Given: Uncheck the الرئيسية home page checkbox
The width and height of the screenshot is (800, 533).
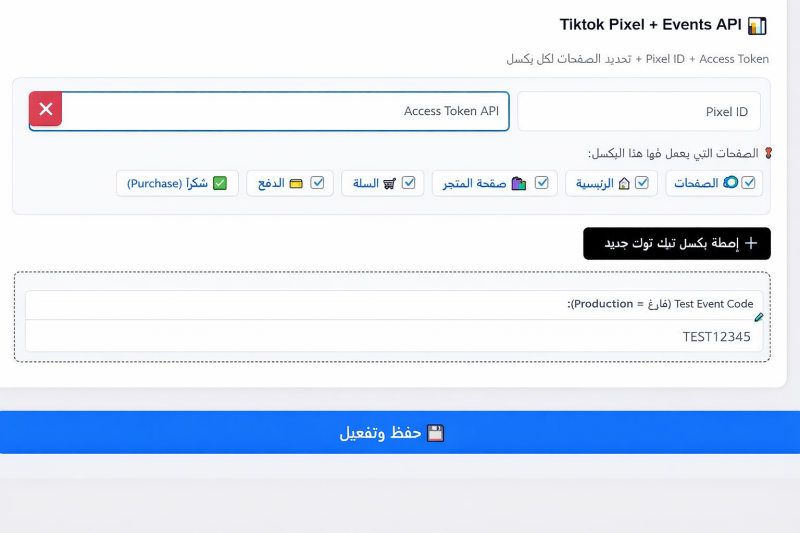Looking at the screenshot, I should pos(642,183).
